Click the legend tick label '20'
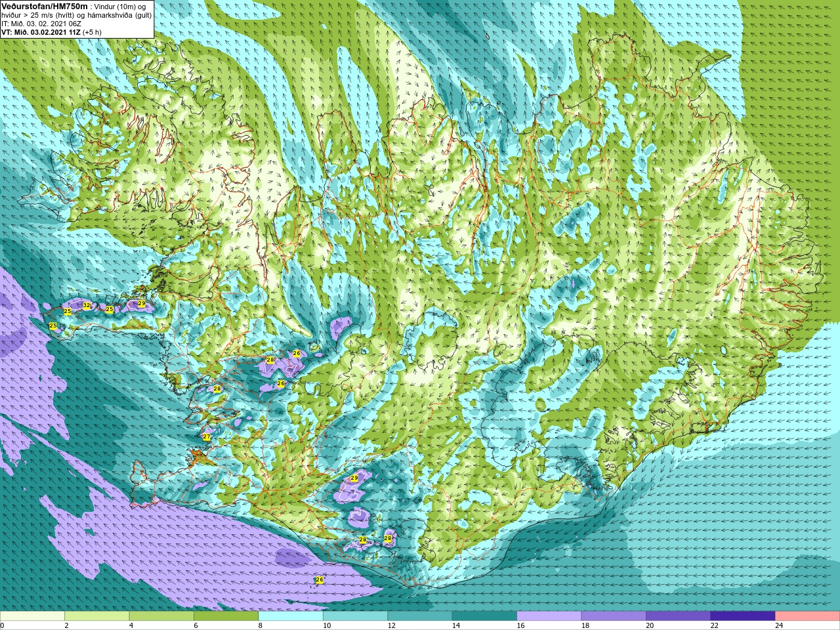Image resolution: width=840 pixels, height=630 pixels. 650,626
